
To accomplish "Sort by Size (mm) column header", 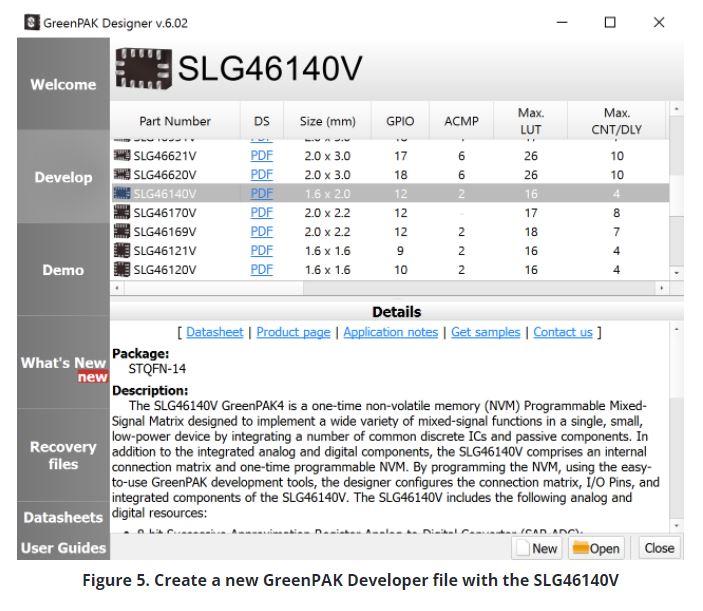I will pos(327,121).
